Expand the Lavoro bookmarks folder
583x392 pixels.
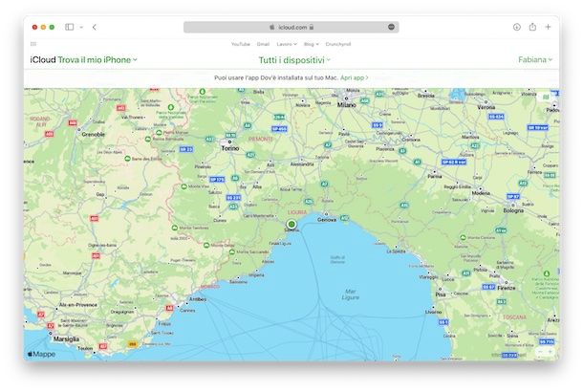pyautogui.click(x=287, y=44)
